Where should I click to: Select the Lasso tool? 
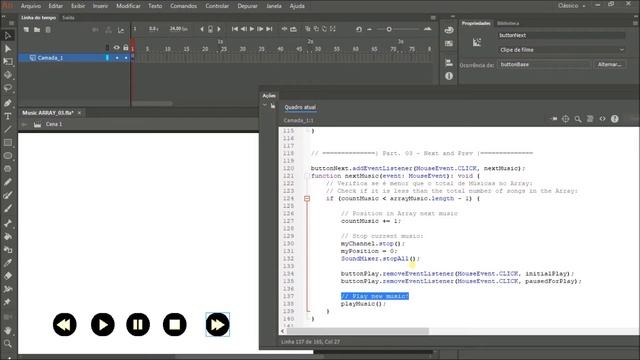tap(8, 88)
